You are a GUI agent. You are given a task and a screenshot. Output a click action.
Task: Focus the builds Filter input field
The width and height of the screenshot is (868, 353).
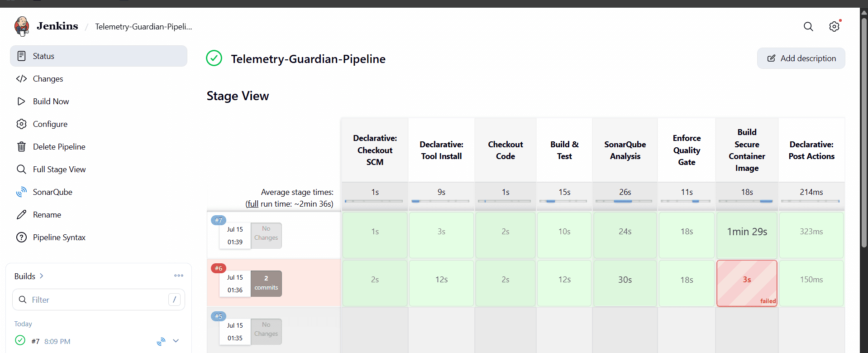[x=99, y=300]
